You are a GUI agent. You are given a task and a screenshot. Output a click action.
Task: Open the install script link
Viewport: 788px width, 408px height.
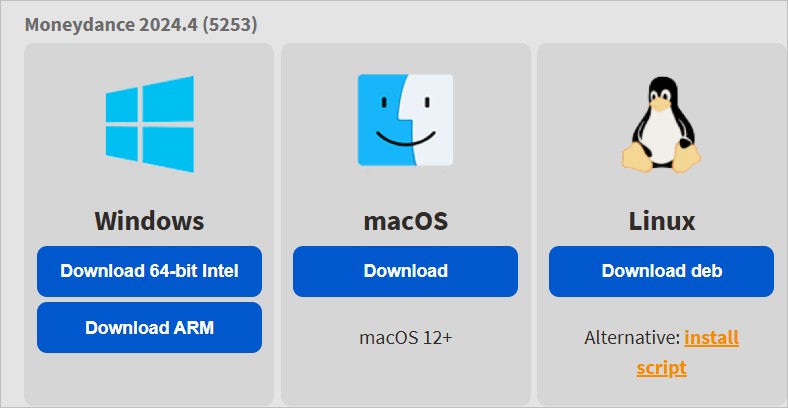click(x=711, y=338)
